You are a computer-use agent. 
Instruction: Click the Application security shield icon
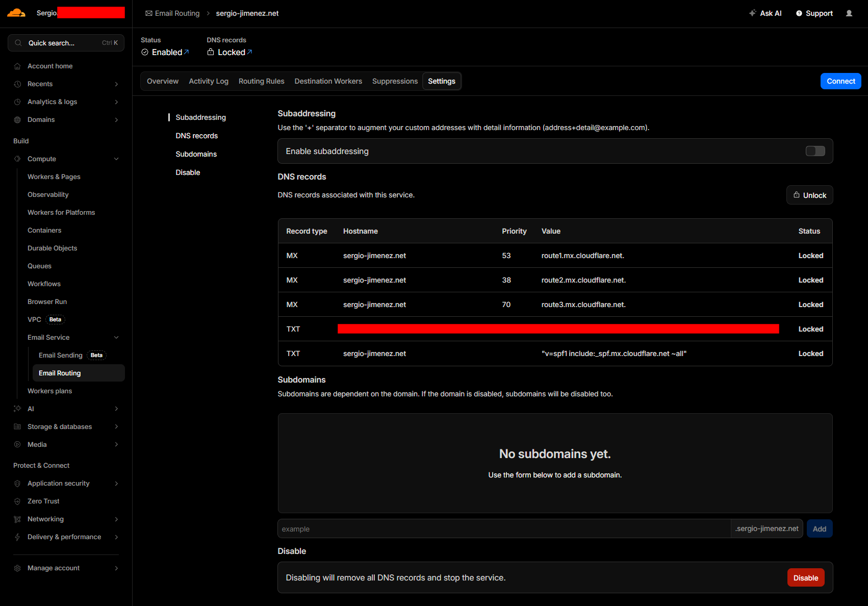tap(17, 484)
